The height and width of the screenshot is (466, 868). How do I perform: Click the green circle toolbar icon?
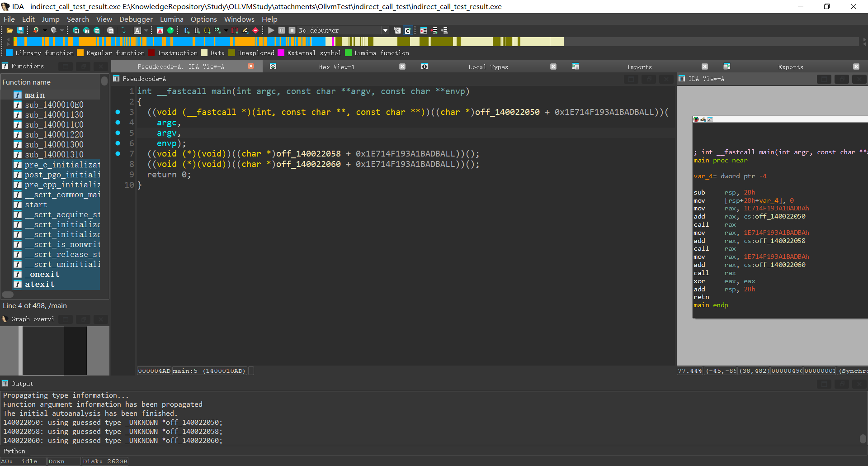click(170, 30)
